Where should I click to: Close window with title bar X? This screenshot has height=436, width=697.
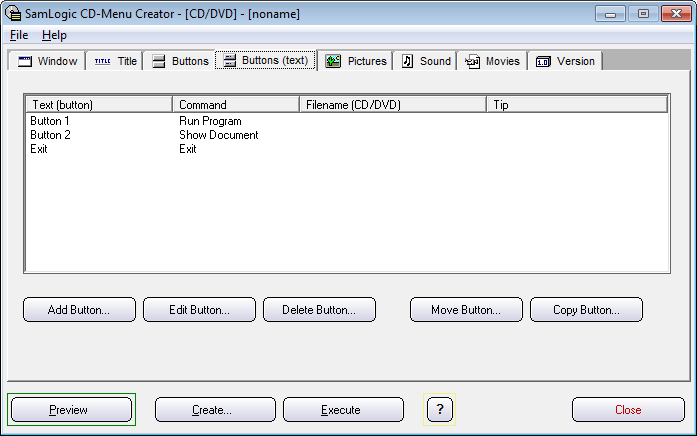[x=676, y=14]
